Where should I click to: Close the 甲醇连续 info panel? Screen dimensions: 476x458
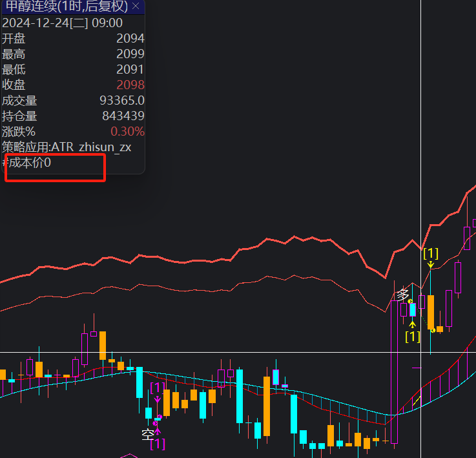tap(136, 6)
